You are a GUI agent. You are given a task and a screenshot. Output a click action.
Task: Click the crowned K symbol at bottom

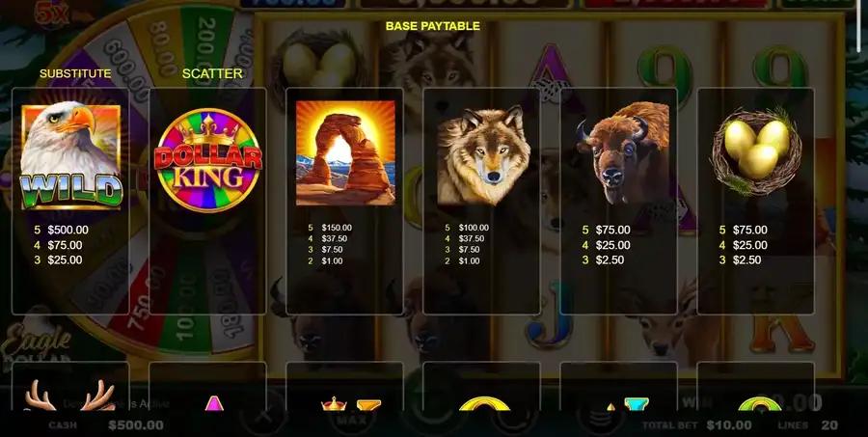(x=351, y=405)
